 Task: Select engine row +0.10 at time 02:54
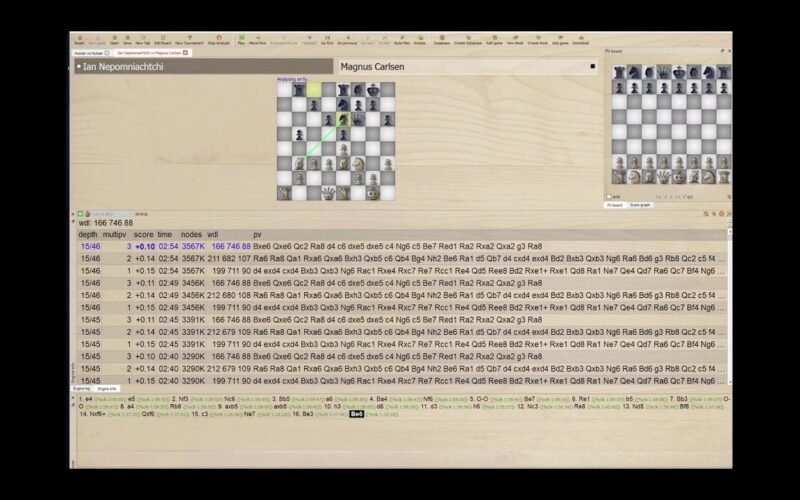[402, 246]
